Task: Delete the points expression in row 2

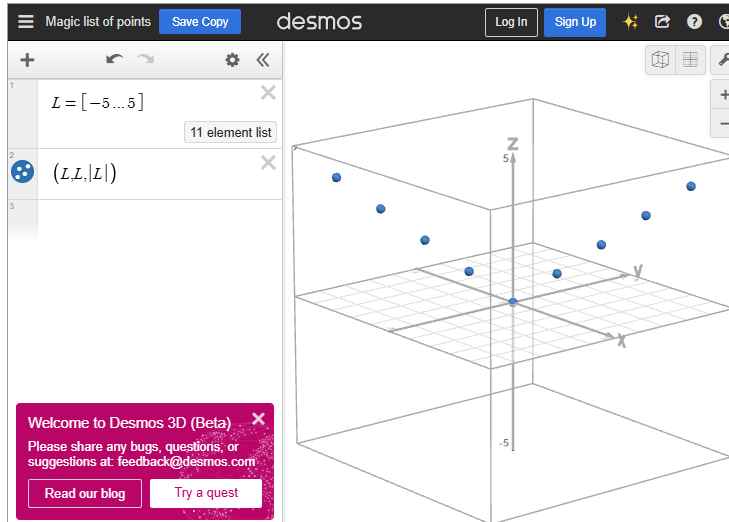Action: [268, 163]
